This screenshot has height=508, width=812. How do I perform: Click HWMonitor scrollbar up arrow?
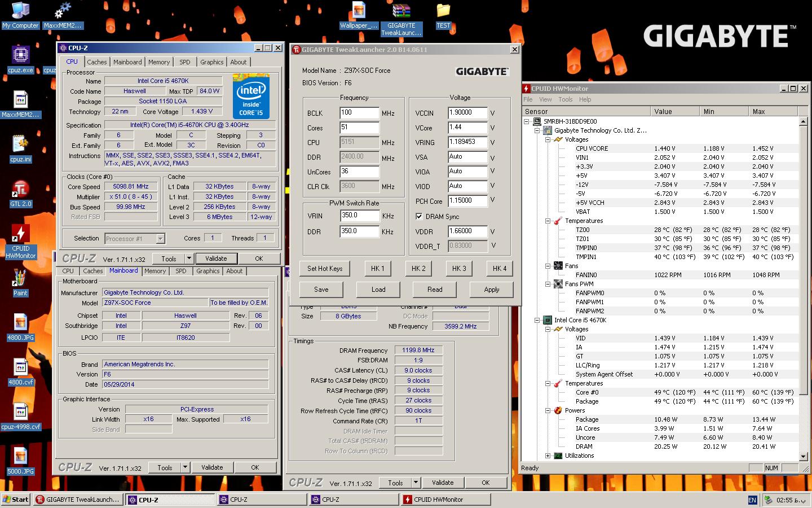804,121
